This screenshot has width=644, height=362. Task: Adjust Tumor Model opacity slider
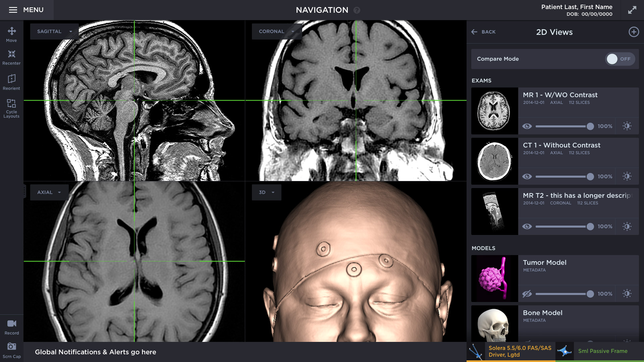click(x=565, y=294)
